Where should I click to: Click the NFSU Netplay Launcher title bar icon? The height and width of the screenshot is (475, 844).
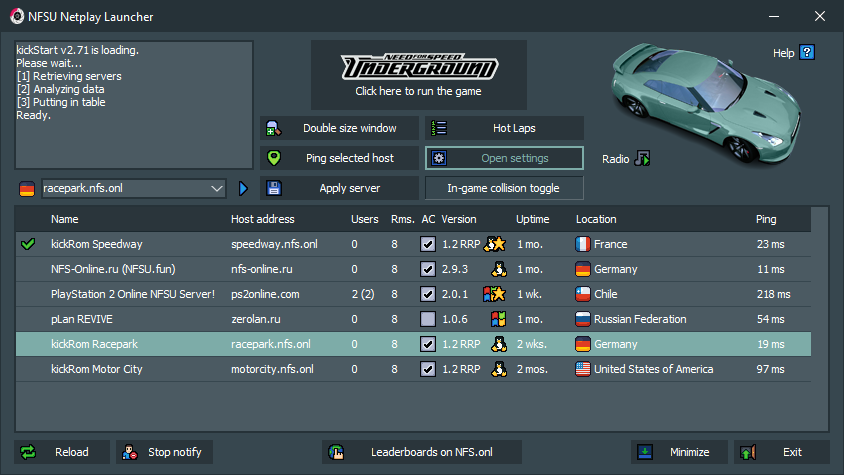[17, 16]
